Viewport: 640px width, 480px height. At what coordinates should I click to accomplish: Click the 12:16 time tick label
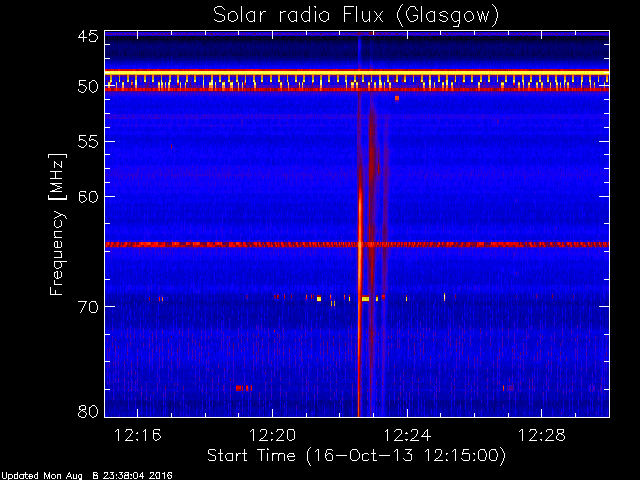138,436
